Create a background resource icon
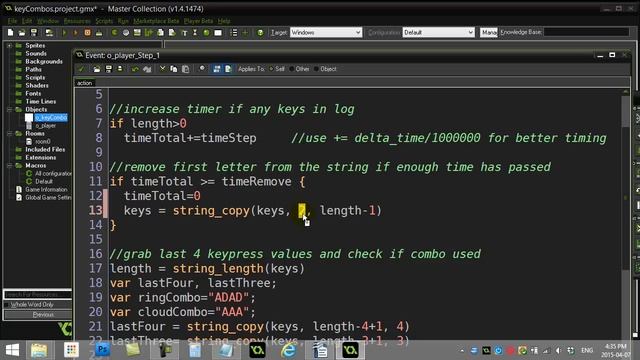This screenshot has height=360, width=640. pyautogui.click(x=137, y=32)
